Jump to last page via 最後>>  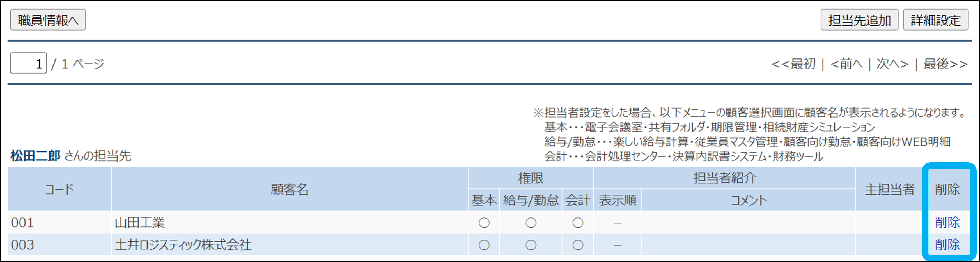coord(945,64)
